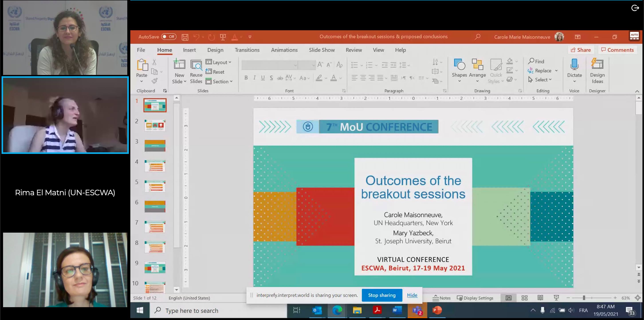644x320 pixels.
Task: Toggle the AutoSave switch
Action: [169, 37]
